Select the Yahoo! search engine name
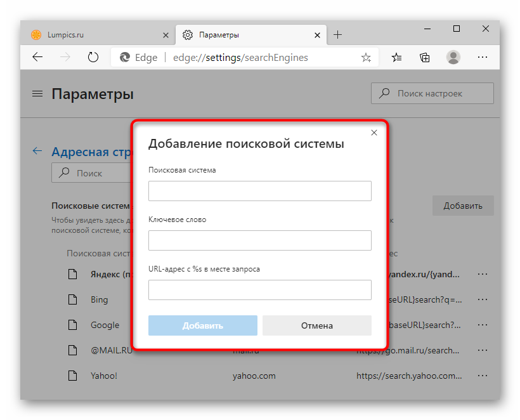This screenshot has width=520, height=420. [104, 376]
